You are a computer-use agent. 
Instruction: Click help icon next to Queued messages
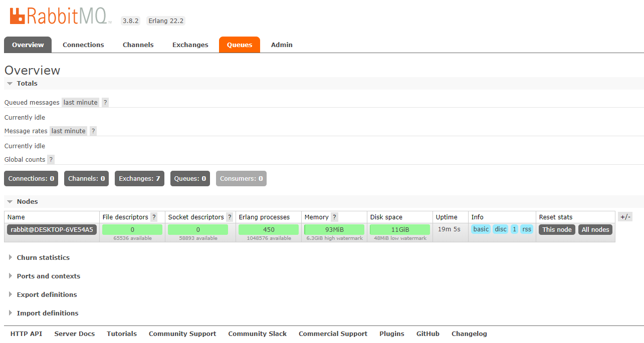pyautogui.click(x=105, y=102)
